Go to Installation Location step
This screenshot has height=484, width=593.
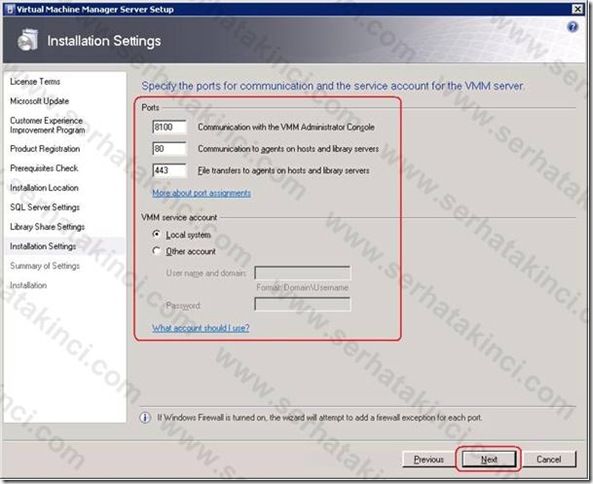[44, 188]
